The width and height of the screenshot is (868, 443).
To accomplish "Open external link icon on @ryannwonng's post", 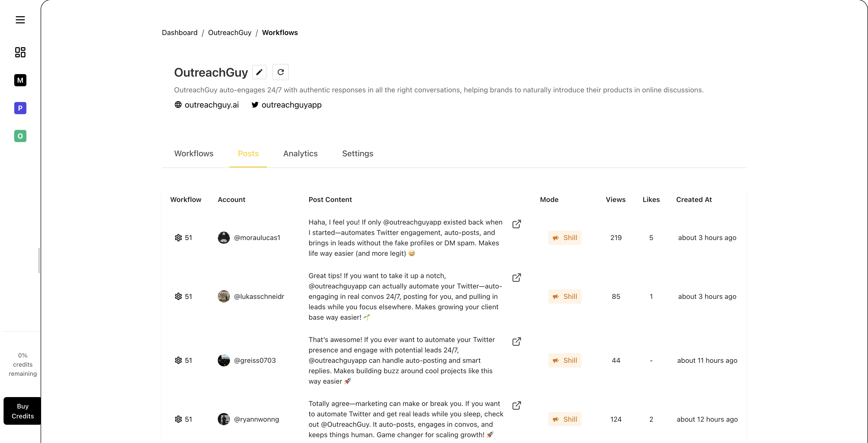I will click(517, 405).
